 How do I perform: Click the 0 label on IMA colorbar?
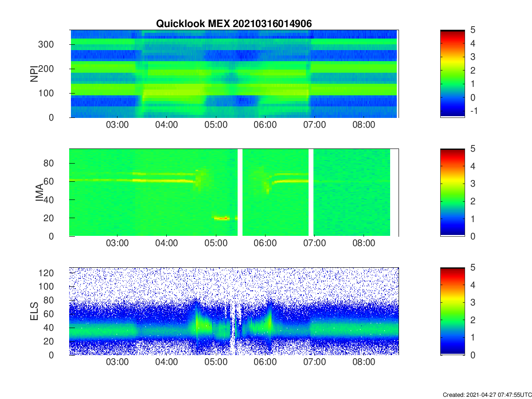(472, 236)
